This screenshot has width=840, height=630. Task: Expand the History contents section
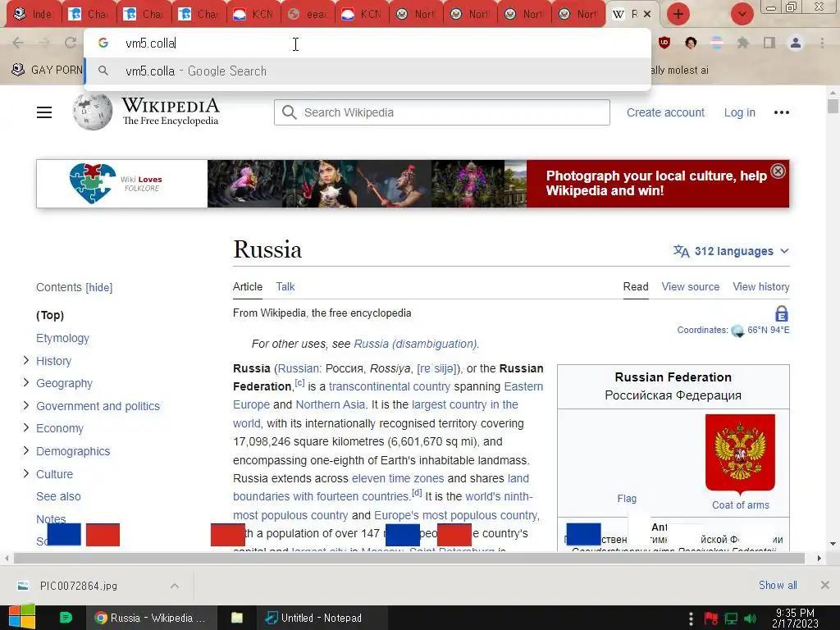tap(25, 361)
